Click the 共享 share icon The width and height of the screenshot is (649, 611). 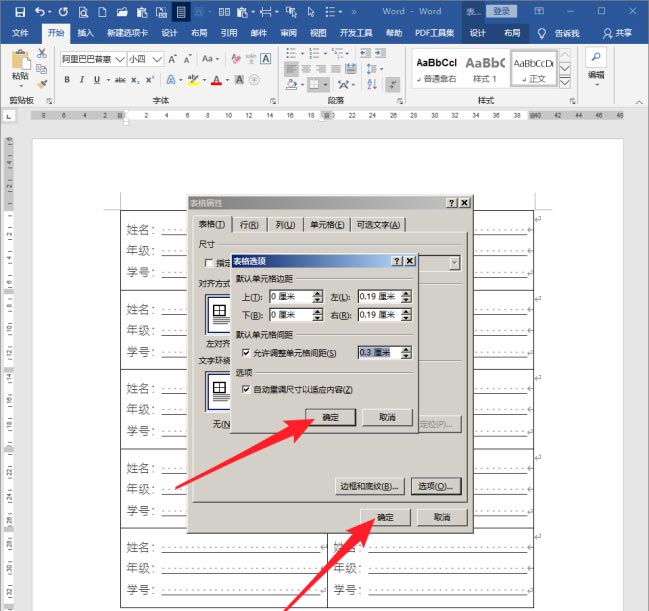tap(607, 33)
